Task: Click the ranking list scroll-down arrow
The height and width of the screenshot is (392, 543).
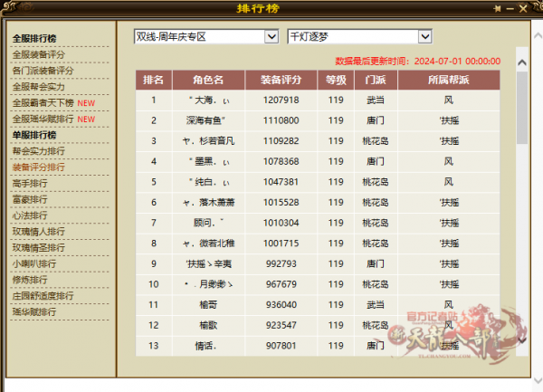Action: coord(522,340)
